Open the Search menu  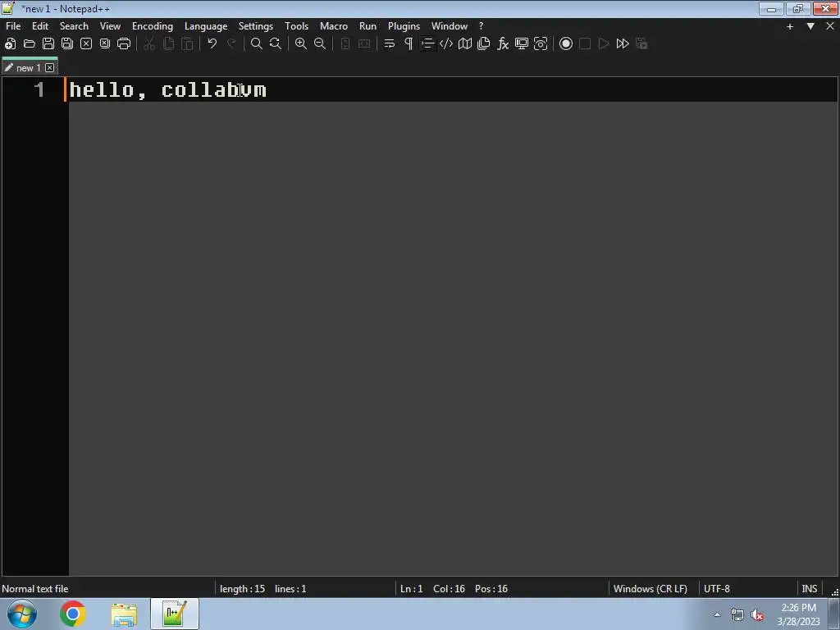(x=74, y=26)
